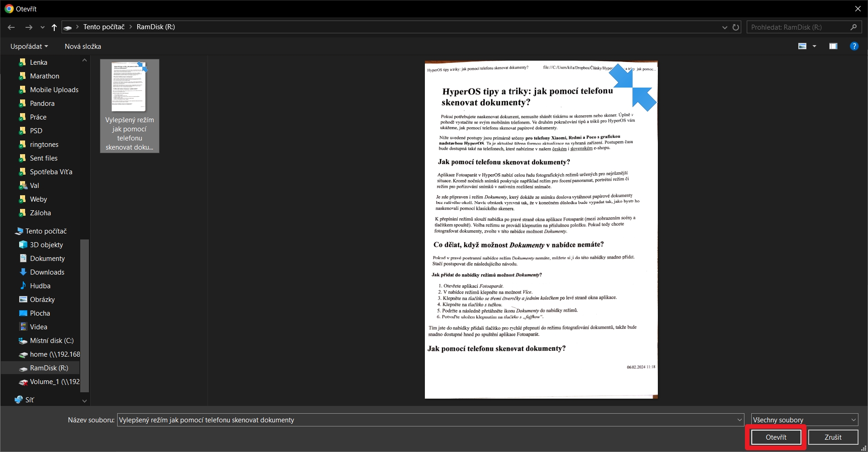Select the Downloads folder in sidebar
The width and height of the screenshot is (868, 452).
click(x=47, y=272)
